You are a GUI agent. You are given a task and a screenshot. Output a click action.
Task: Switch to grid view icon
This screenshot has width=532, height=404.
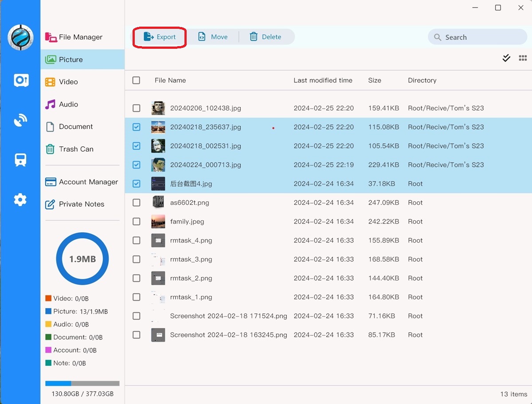pos(523,58)
